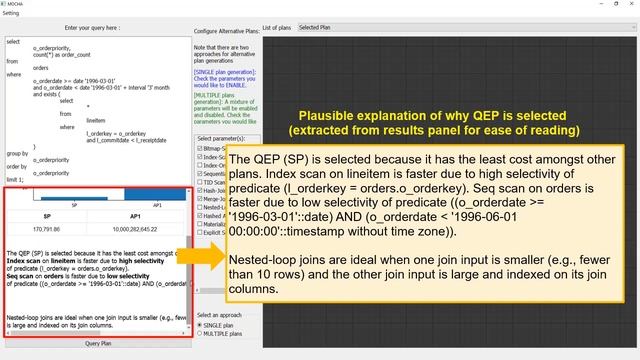
Task: Click the results panel scroll-up arrow
Action: click(x=189, y=191)
